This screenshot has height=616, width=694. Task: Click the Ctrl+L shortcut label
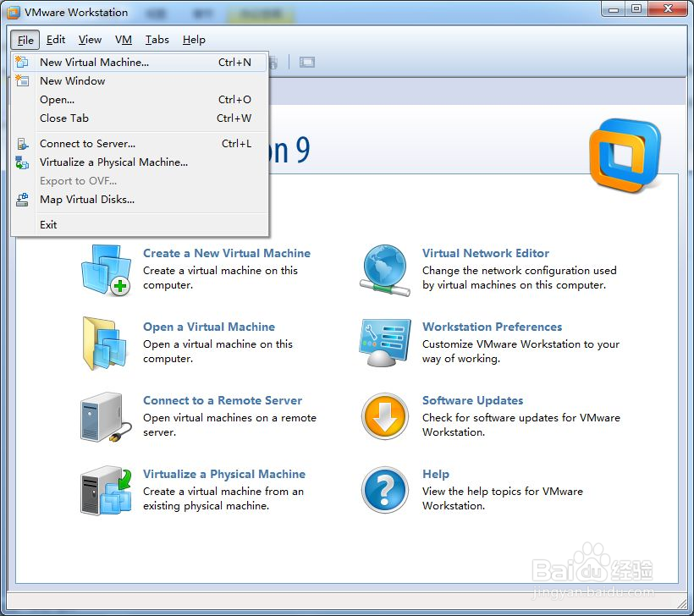(236, 144)
